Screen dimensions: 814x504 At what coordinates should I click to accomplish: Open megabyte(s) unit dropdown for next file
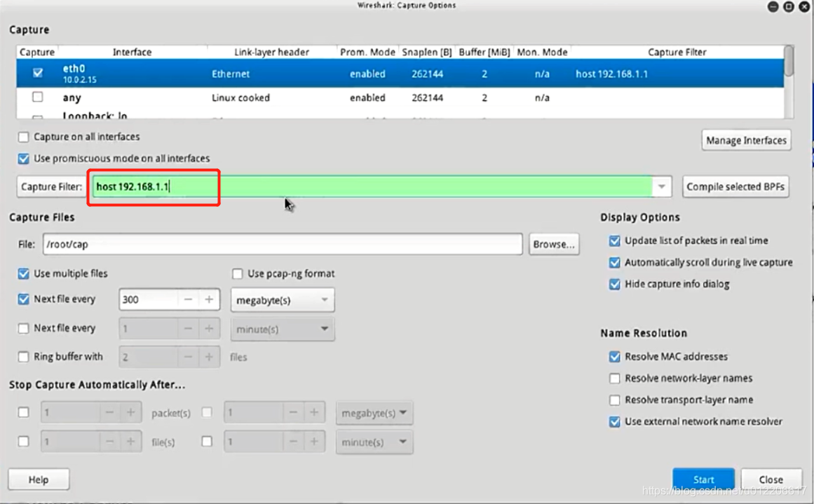click(283, 300)
